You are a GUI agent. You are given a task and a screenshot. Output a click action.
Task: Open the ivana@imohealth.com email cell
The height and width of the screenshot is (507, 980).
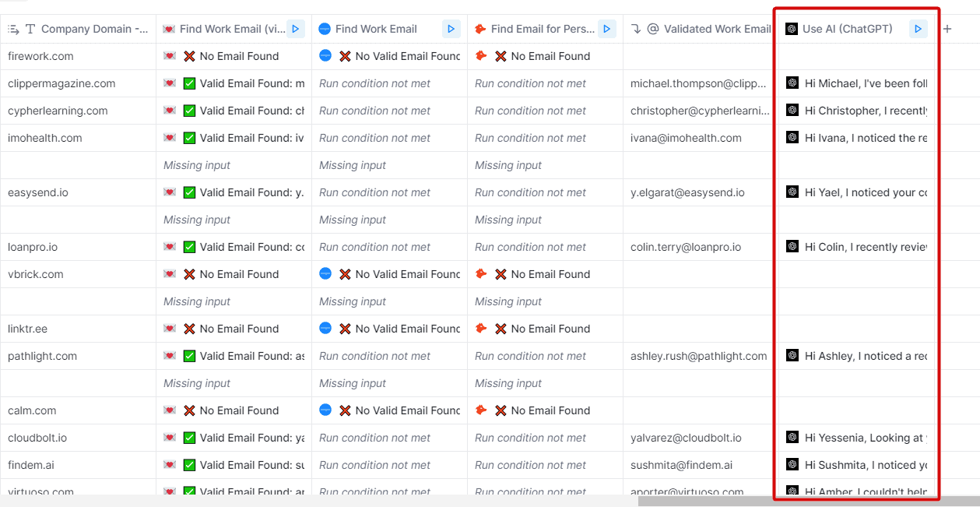[686, 138]
